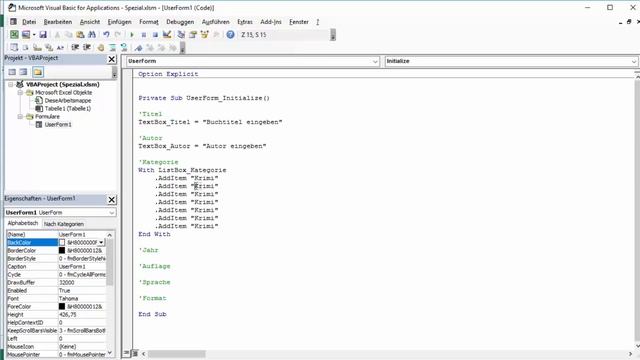Viewport: 640px width, 360px height.
Task: Open the Datei menu
Action: pos(29,22)
